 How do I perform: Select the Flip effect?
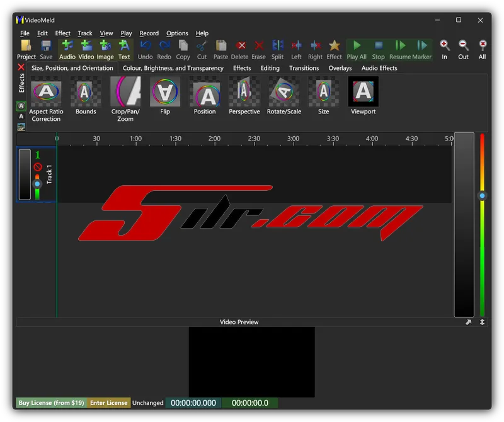[165, 96]
